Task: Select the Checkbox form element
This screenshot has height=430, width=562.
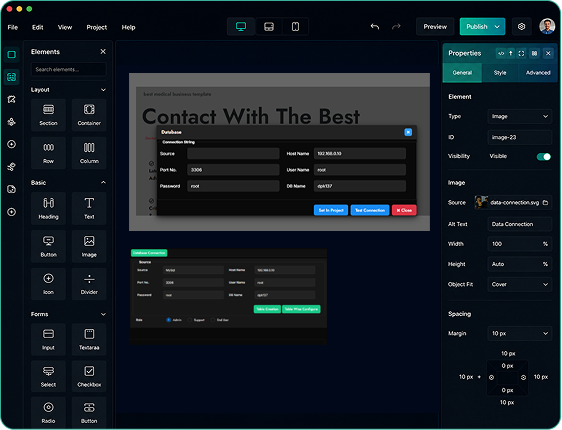Action: click(x=89, y=376)
